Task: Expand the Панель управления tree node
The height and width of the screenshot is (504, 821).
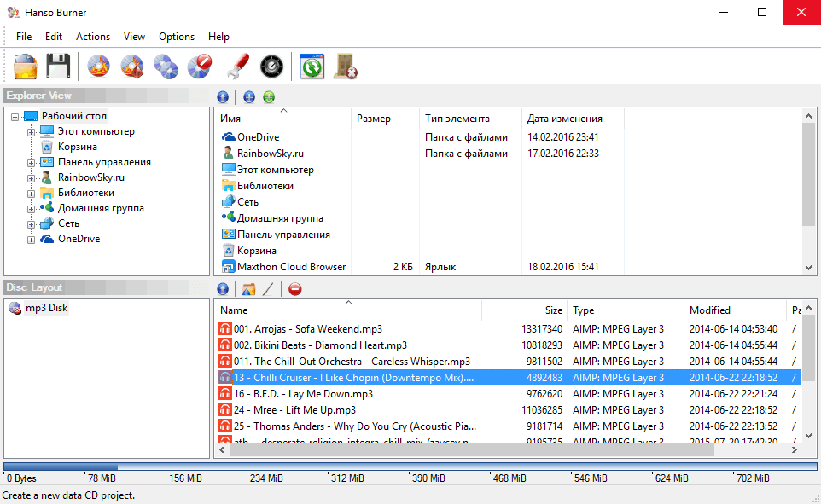Action: [x=31, y=163]
